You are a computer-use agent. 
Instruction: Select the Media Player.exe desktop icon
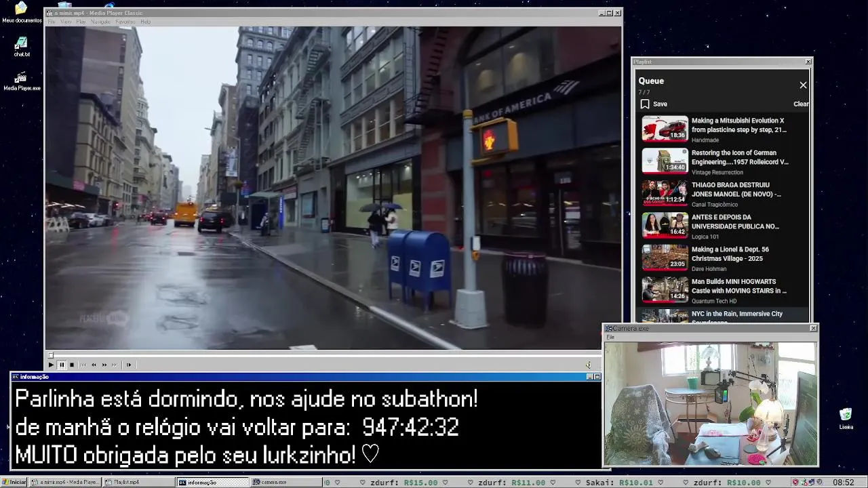point(22,81)
